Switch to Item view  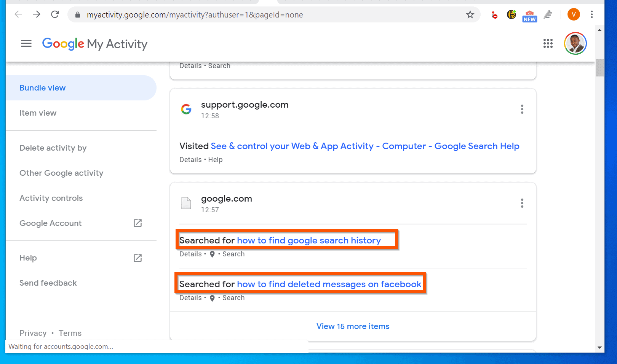[x=38, y=113]
